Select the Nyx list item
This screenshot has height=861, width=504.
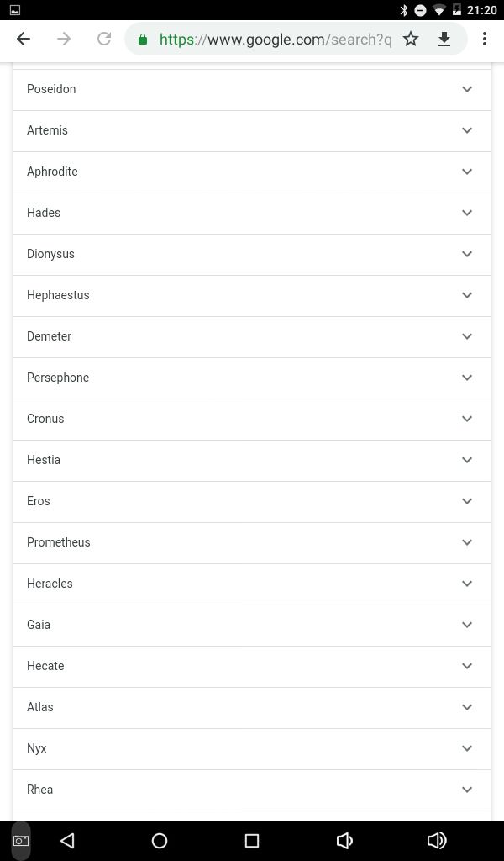[x=252, y=748]
